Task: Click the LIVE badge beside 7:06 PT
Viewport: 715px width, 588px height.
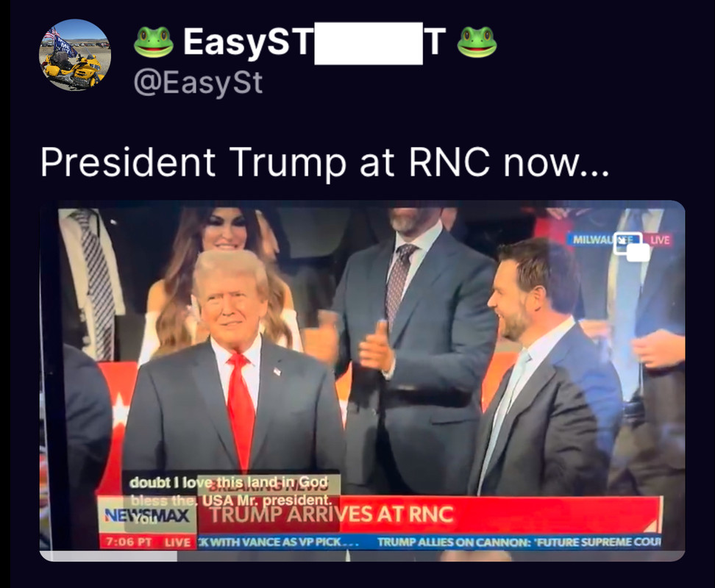Action: (x=177, y=542)
